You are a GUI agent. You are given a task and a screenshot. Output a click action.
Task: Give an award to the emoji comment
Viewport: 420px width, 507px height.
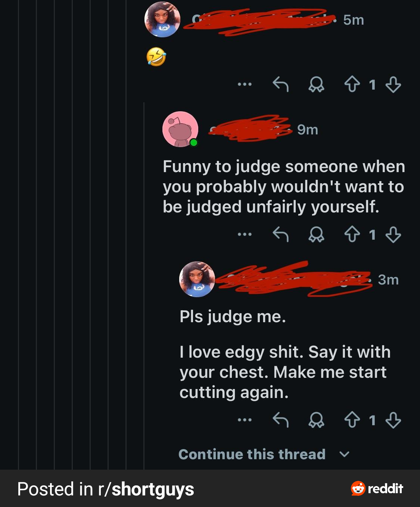(x=316, y=84)
